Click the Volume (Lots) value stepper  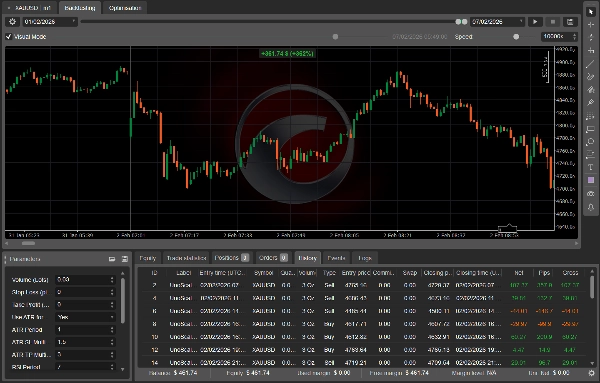pos(112,280)
